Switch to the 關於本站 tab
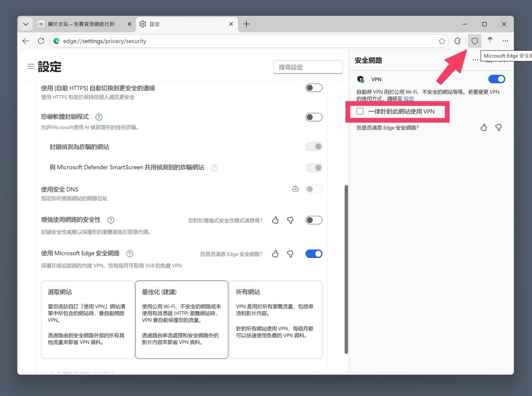 coord(81,24)
